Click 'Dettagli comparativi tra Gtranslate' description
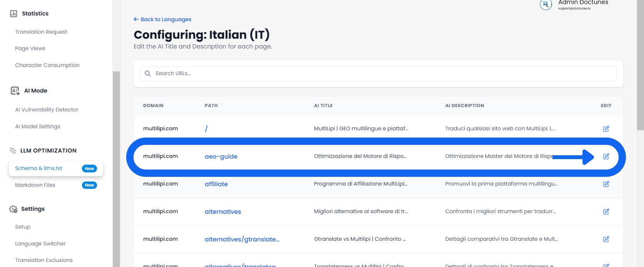This screenshot has width=644, height=267. pos(502,239)
